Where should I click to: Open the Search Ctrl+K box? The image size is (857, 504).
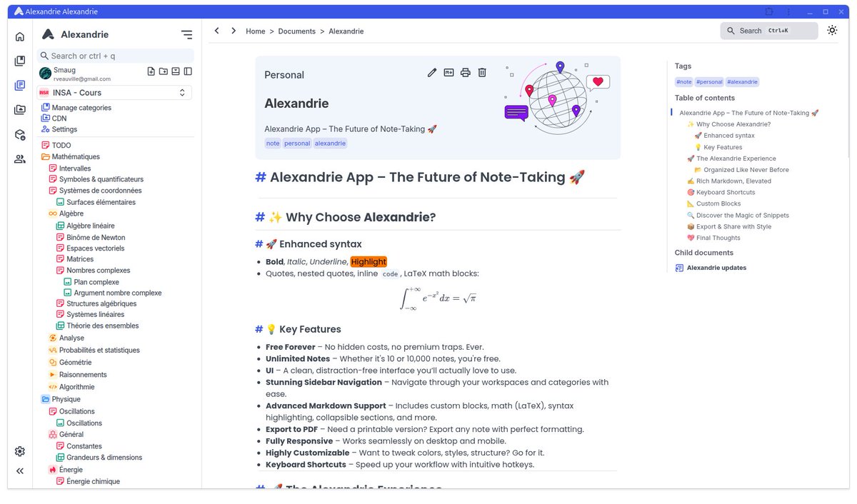click(x=769, y=31)
